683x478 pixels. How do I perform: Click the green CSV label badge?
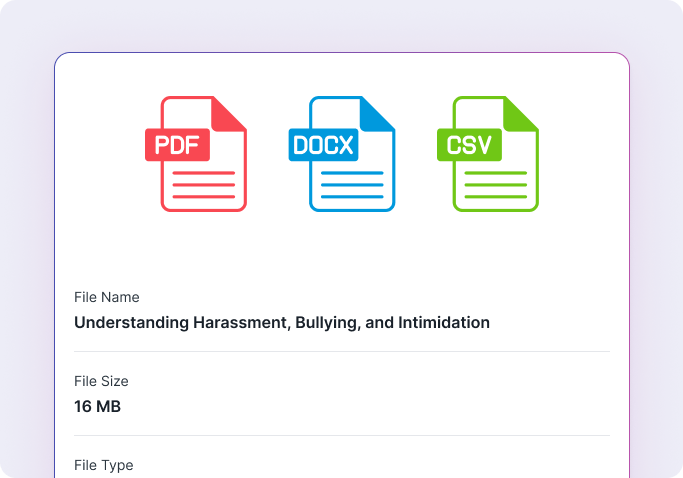[468, 145]
